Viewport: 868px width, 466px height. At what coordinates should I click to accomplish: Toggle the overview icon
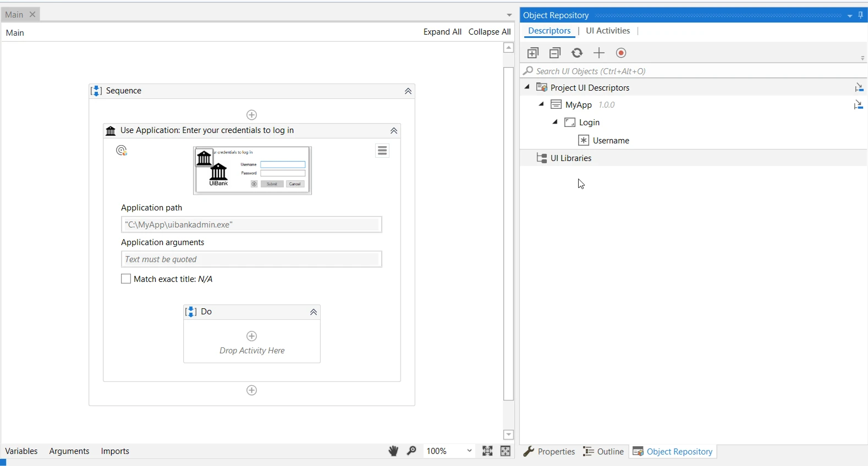(x=506, y=451)
